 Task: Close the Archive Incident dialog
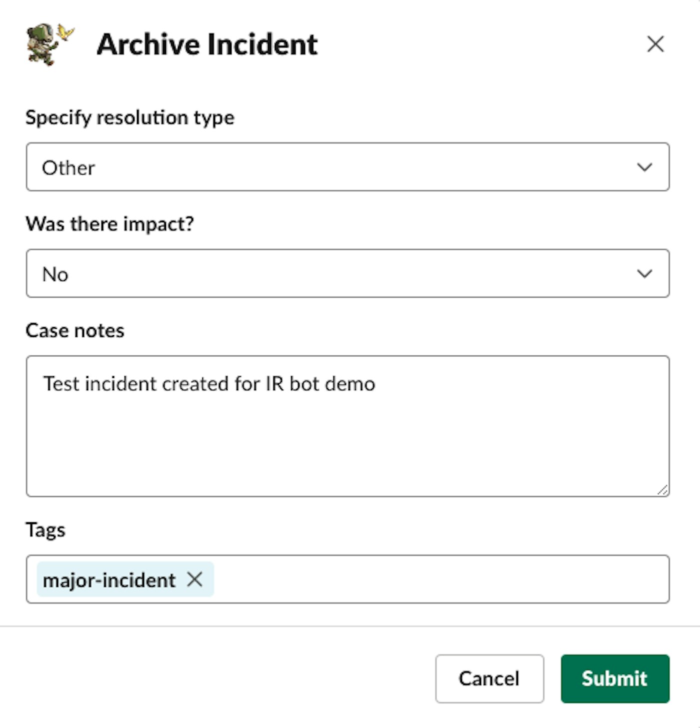655,44
